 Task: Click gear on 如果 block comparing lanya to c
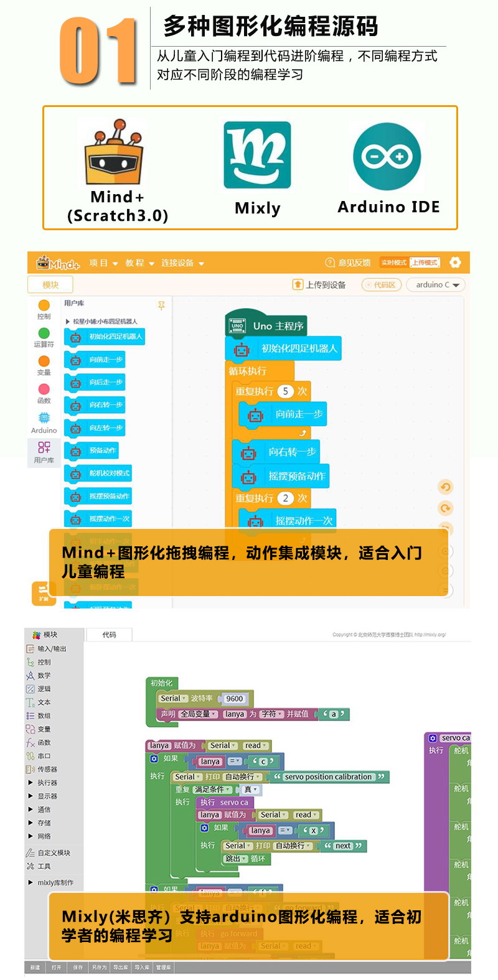click(x=154, y=758)
